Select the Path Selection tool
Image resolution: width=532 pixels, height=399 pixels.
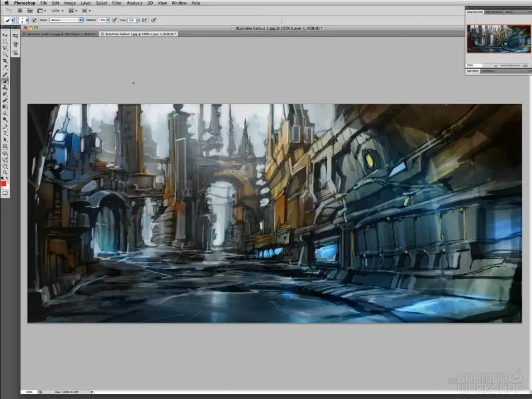tap(5, 139)
